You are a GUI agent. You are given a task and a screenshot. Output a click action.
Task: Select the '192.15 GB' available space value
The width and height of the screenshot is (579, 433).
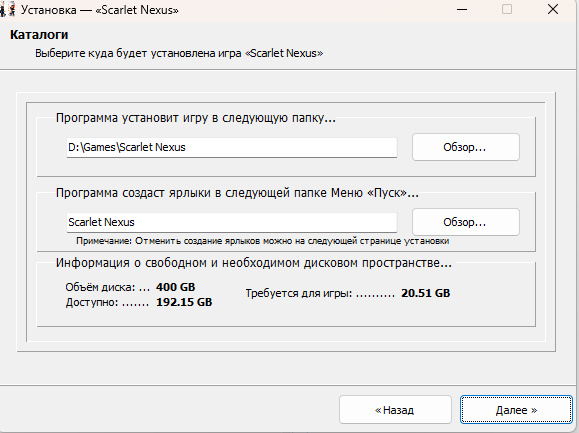point(184,302)
